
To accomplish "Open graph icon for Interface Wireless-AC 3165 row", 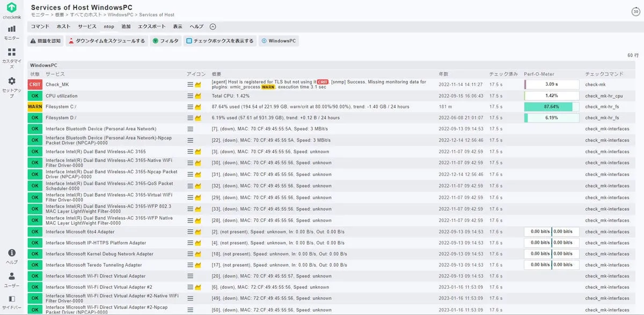I will [198, 152].
